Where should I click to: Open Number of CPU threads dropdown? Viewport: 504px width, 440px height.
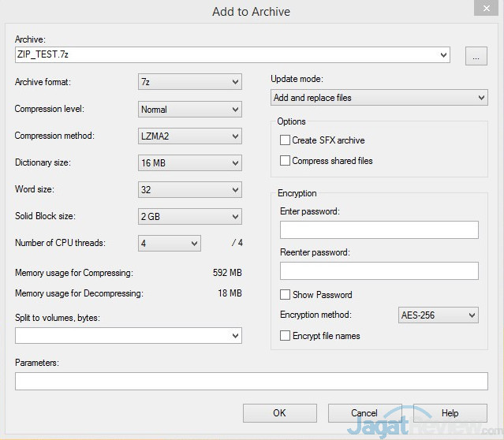pyautogui.click(x=170, y=244)
